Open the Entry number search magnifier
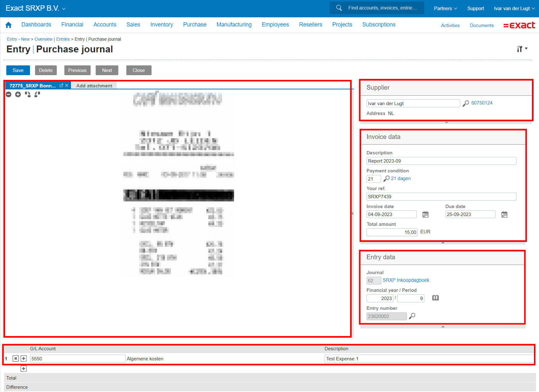 click(x=412, y=316)
